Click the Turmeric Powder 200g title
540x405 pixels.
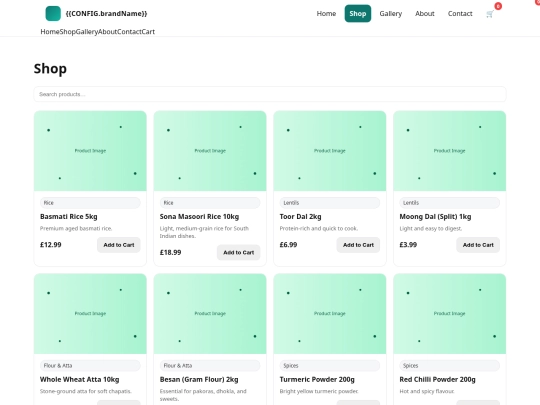pyautogui.click(x=317, y=380)
